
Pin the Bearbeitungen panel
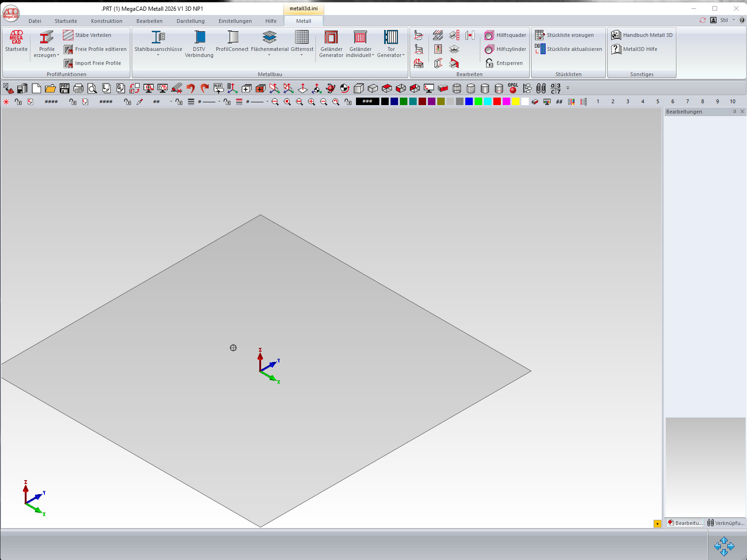[x=734, y=112]
